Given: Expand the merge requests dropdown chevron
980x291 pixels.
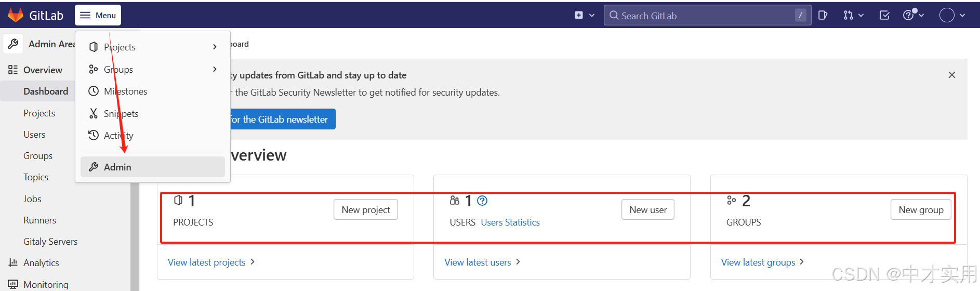Looking at the screenshot, I should click(x=861, y=15).
